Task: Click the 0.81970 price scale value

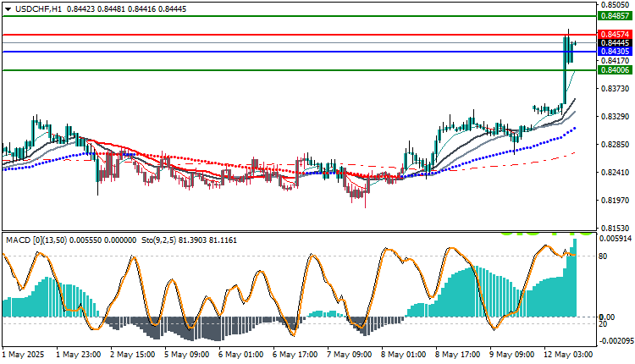Action: tap(616, 201)
